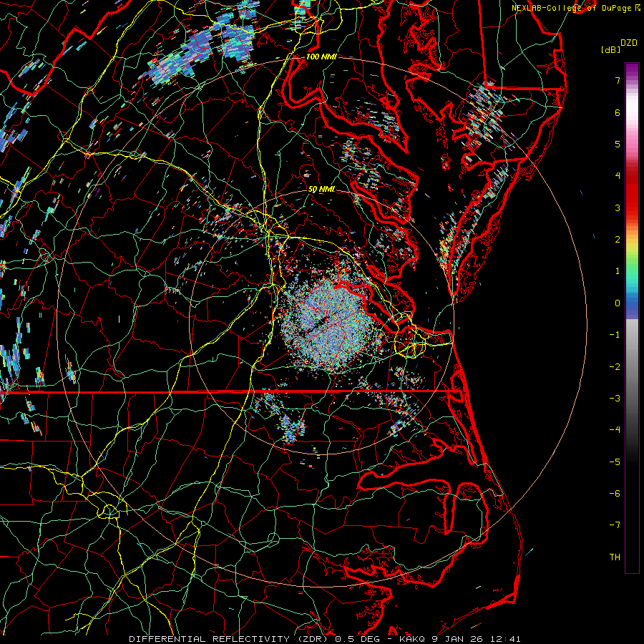Pick the purple band topping the color bar
Screen dimensions: 644x644
[x=632, y=70]
